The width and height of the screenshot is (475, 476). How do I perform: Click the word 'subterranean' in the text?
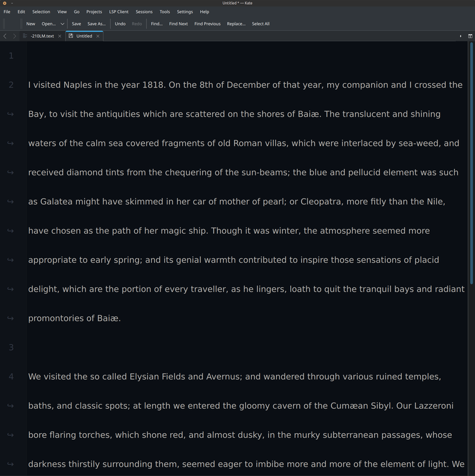[350, 435]
